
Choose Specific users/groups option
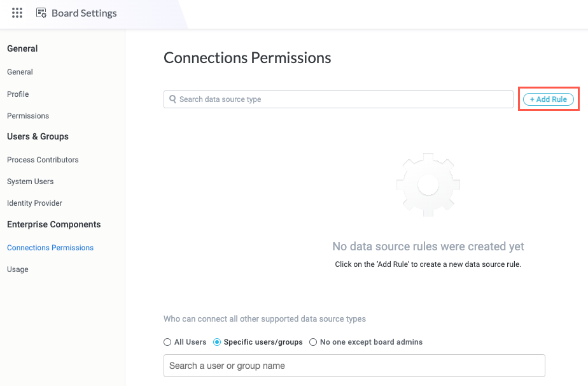[x=216, y=342]
